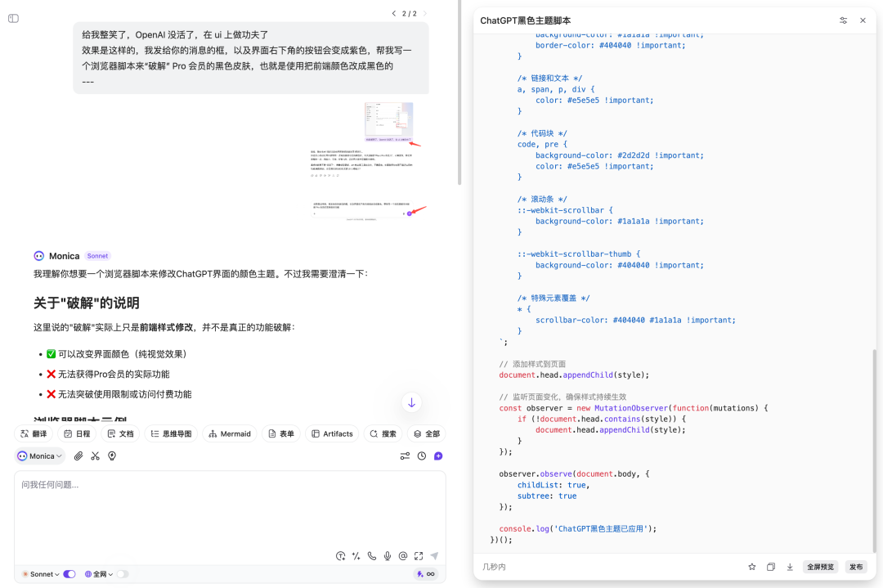Click the ChatGPT黑色主题脚本 panel title
Image resolution: width=883 pixels, height=588 pixels.
(526, 20)
